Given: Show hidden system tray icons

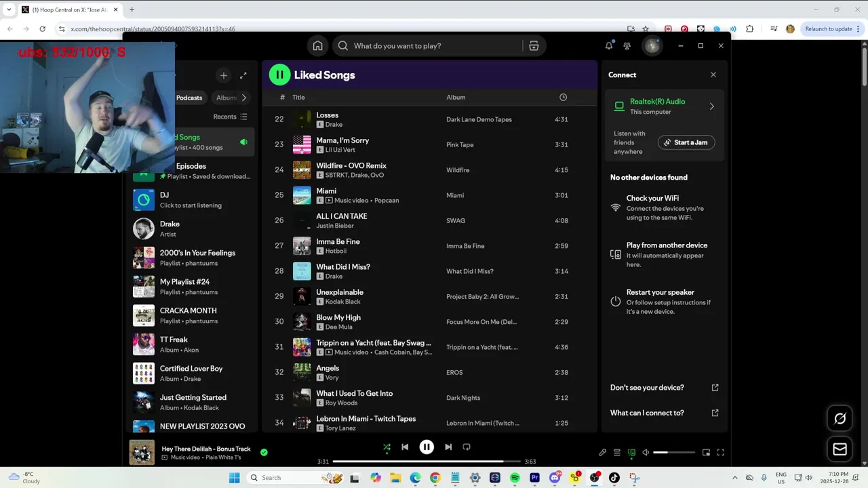Looking at the screenshot, I should 735,478.
